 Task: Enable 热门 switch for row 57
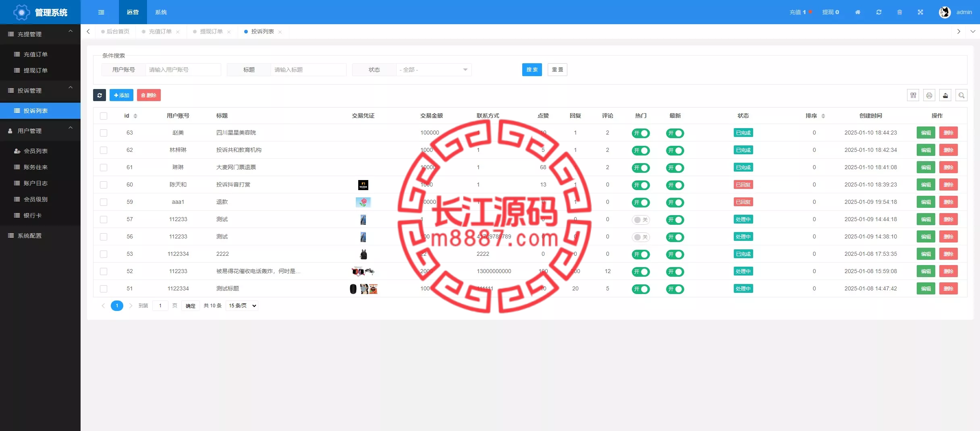[x=641, y=220]
